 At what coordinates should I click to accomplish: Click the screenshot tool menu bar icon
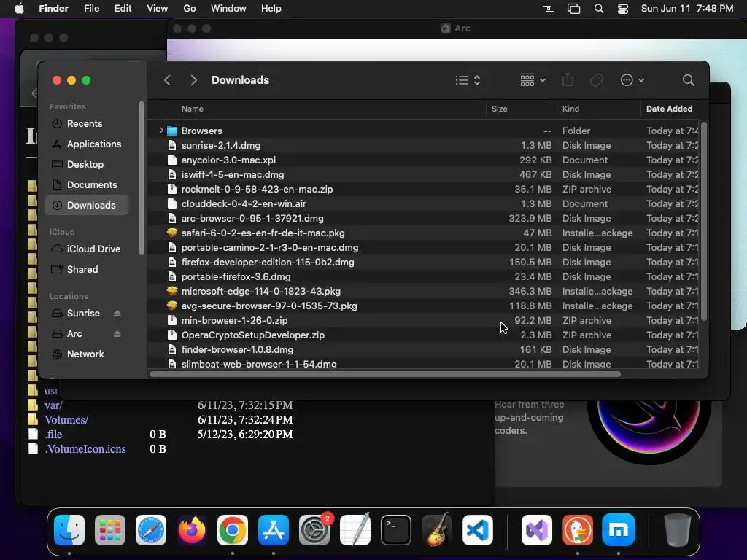pyautogui.click(x=549, y=9)
